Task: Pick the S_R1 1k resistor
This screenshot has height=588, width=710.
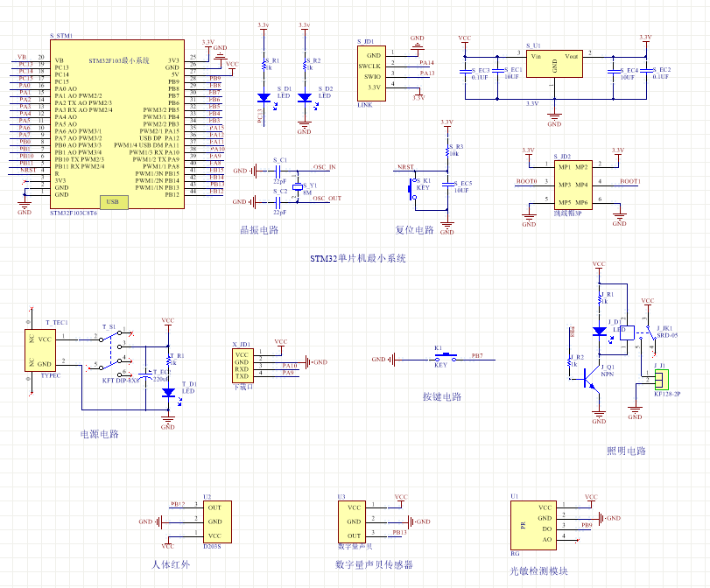Action: tap(264, 66)
